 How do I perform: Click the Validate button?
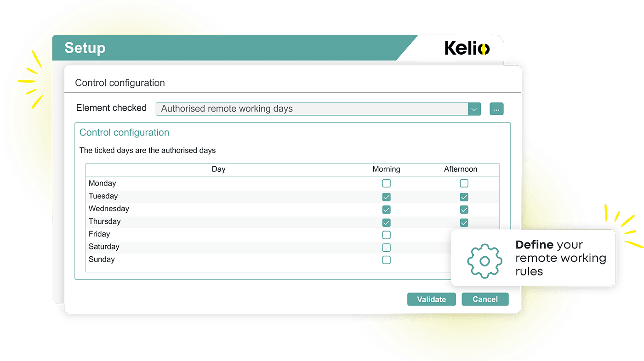click(x=431, y=299)
